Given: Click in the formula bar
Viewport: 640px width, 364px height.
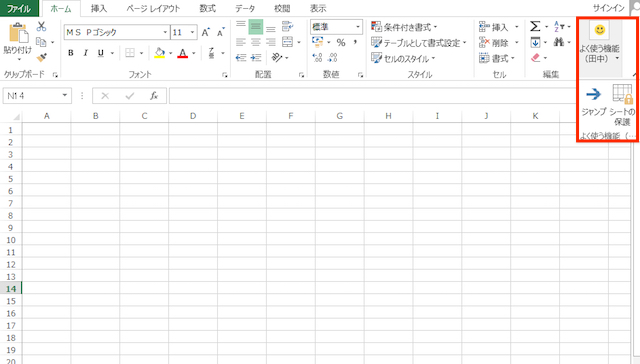Looking at the screenshot, I should click(372, 96).
